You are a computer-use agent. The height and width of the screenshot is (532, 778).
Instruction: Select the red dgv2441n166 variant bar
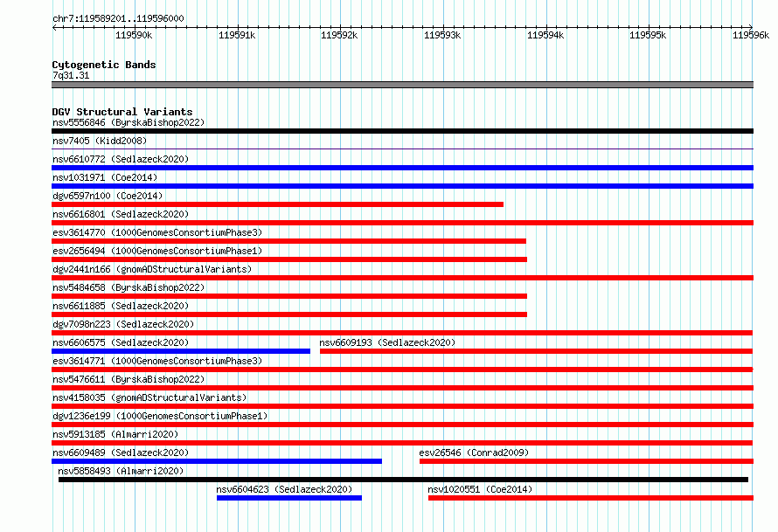pos(402,278)
